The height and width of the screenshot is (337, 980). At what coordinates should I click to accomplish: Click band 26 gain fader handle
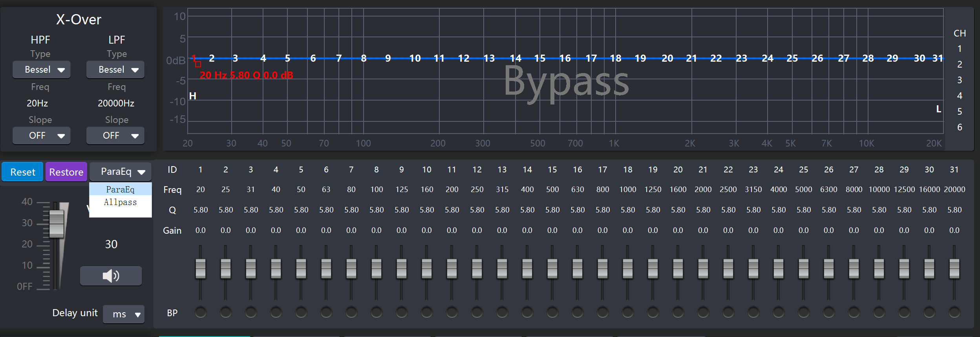click(x=828, y=269)
